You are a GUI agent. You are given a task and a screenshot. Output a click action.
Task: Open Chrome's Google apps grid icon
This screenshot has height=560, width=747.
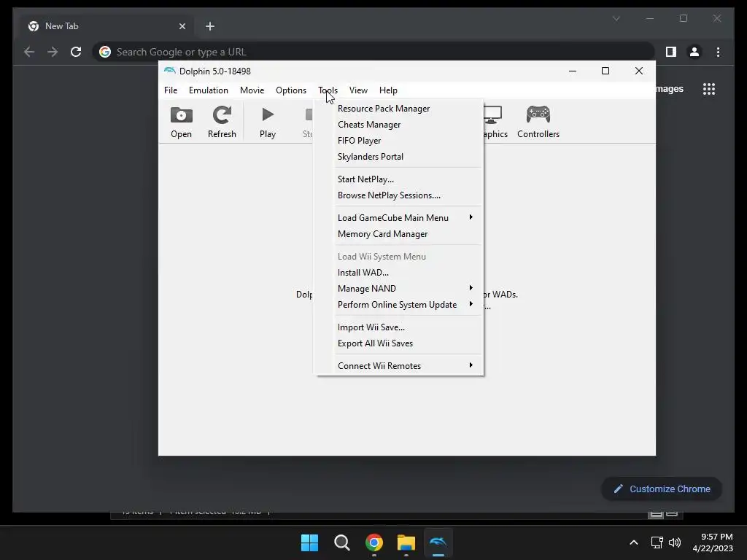(x=709, y=89)
